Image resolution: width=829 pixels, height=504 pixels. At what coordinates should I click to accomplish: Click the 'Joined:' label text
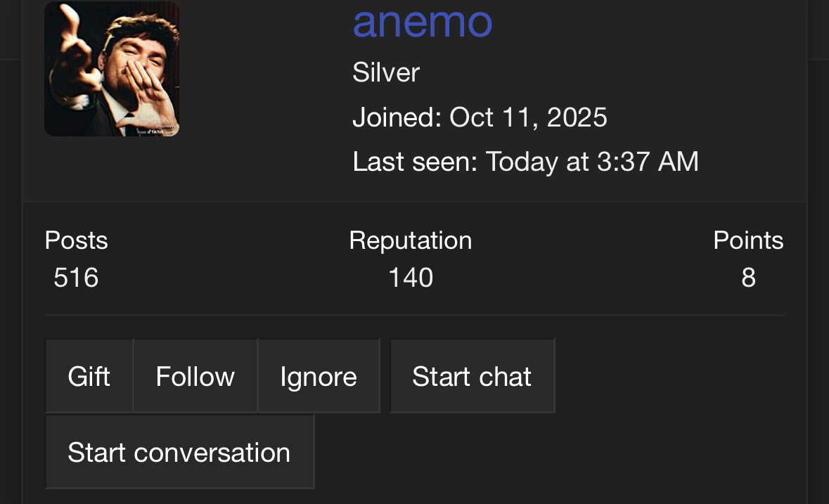pos(397,117)
